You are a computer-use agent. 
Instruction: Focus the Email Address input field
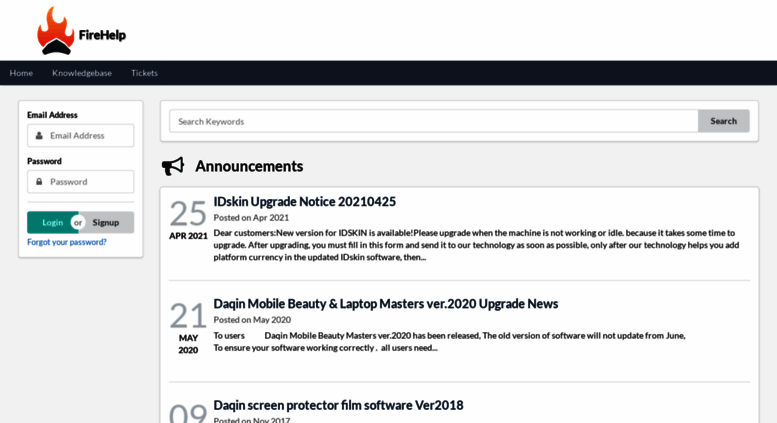tap(80, 136)
